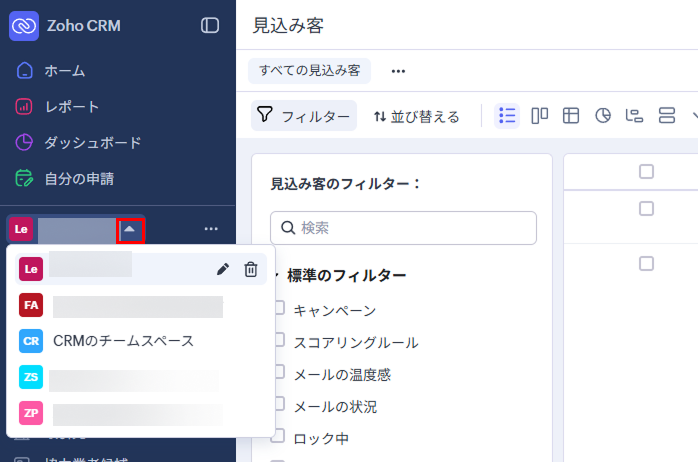The height and width of the screenshot is (462, 698).
Task: Switch to chart view icon
Action: (x=603, y=116)
